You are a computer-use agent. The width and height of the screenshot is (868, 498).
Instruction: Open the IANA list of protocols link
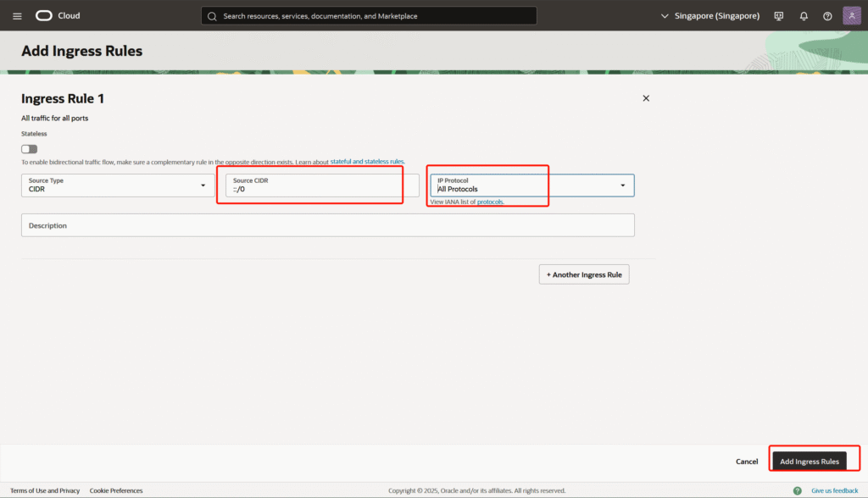click(x=467, y=202)
